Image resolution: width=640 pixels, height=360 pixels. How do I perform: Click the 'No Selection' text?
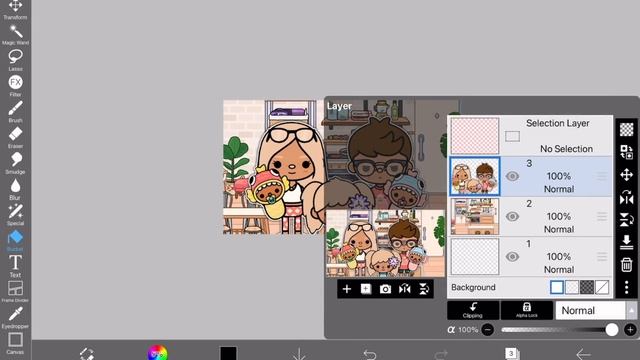pyautogui.click(x=566, y=149)
